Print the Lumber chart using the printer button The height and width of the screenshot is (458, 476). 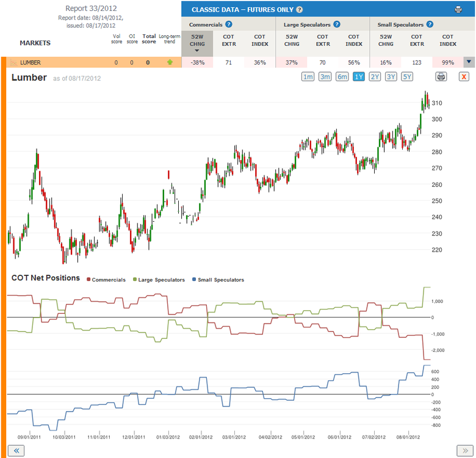point(441,76)
